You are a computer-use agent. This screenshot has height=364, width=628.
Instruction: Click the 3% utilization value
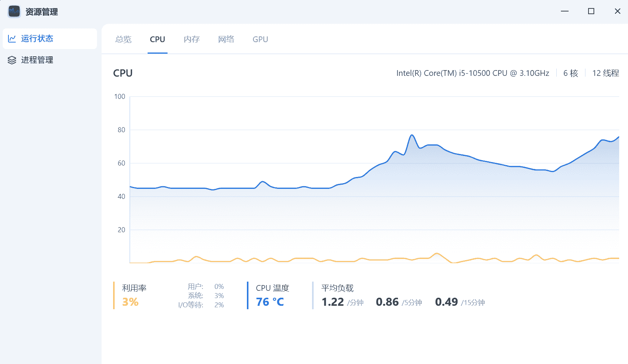click(x=130, y=302)
